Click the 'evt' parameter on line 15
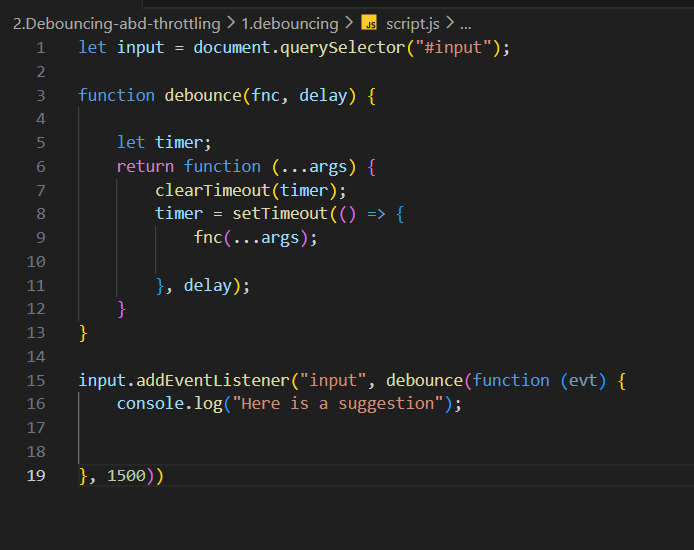694x550 pixels. click(x=583, y=380)
